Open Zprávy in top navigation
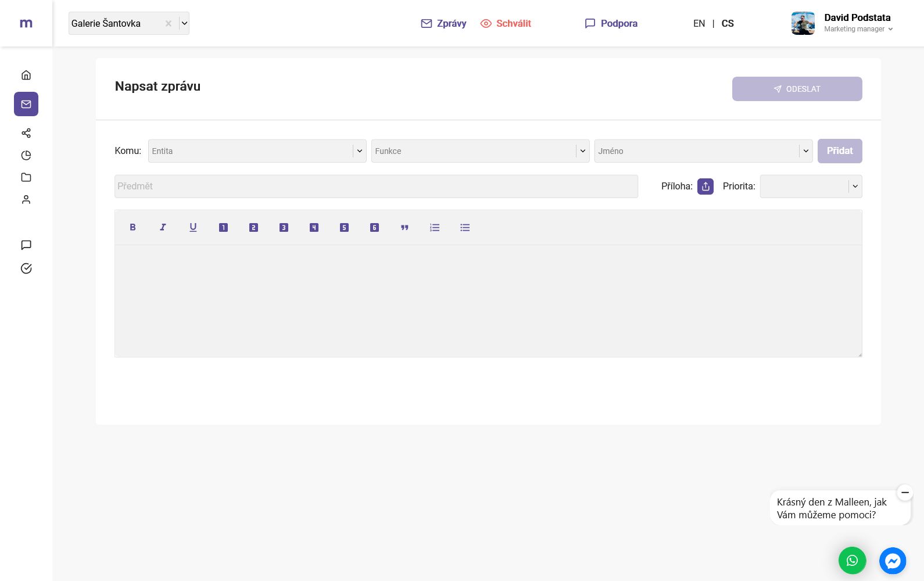 pyautogui.click(x=444, y=23)
